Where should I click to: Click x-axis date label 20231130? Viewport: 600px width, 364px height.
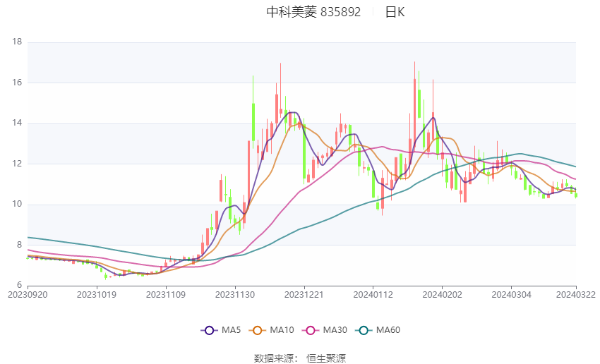pos(235,295)
